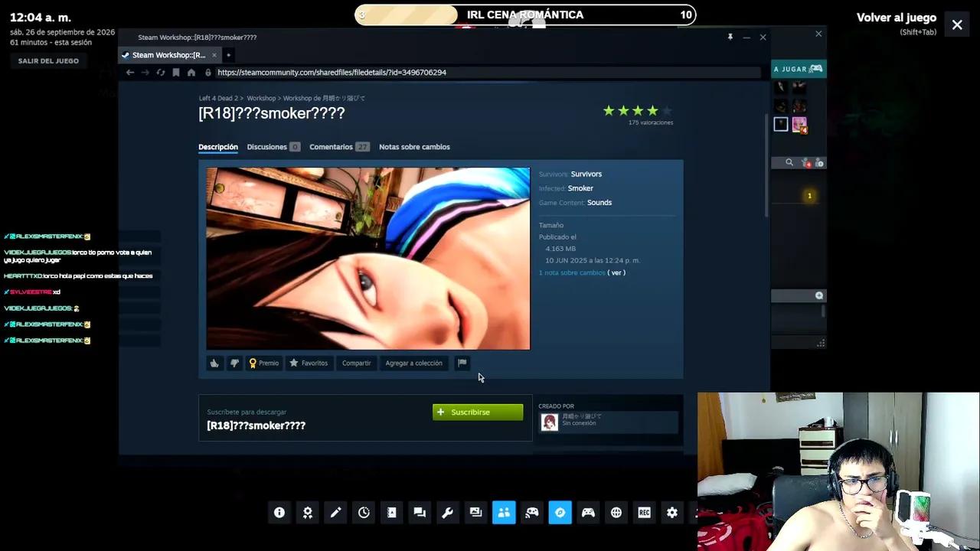Click the Survivors tag
Viewport: 980px width, 551px height.
[x=586, y=174]
